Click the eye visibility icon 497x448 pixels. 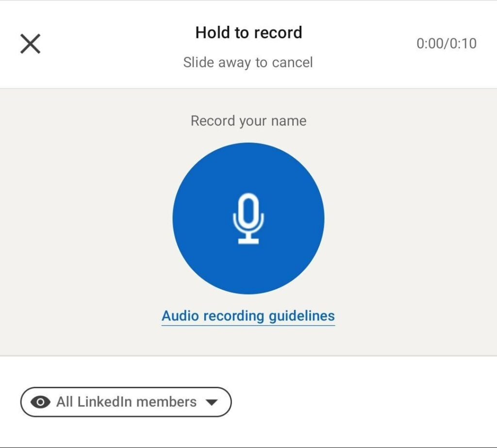point(40,402)
